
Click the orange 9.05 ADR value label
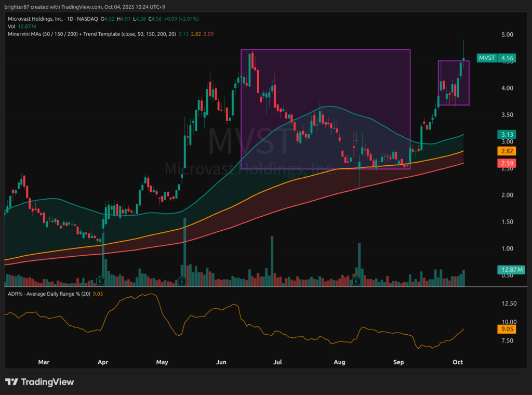507,329
